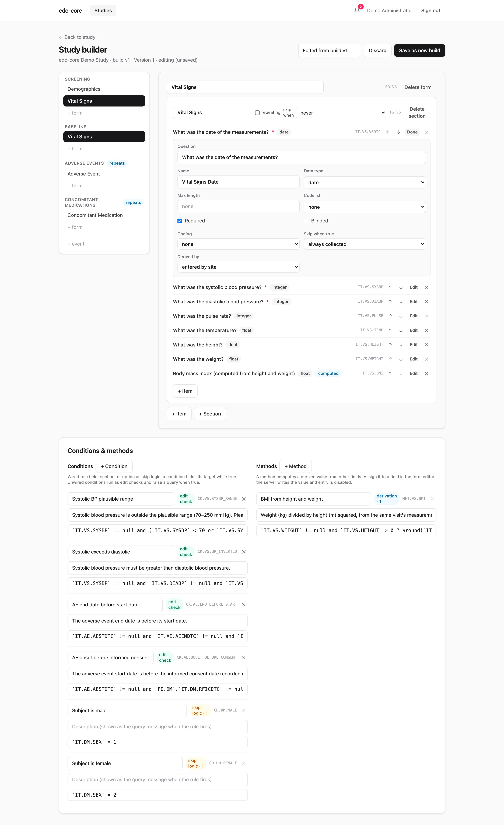Open the Studies tab in the header

pyautogui.click(x=103, y=10)
